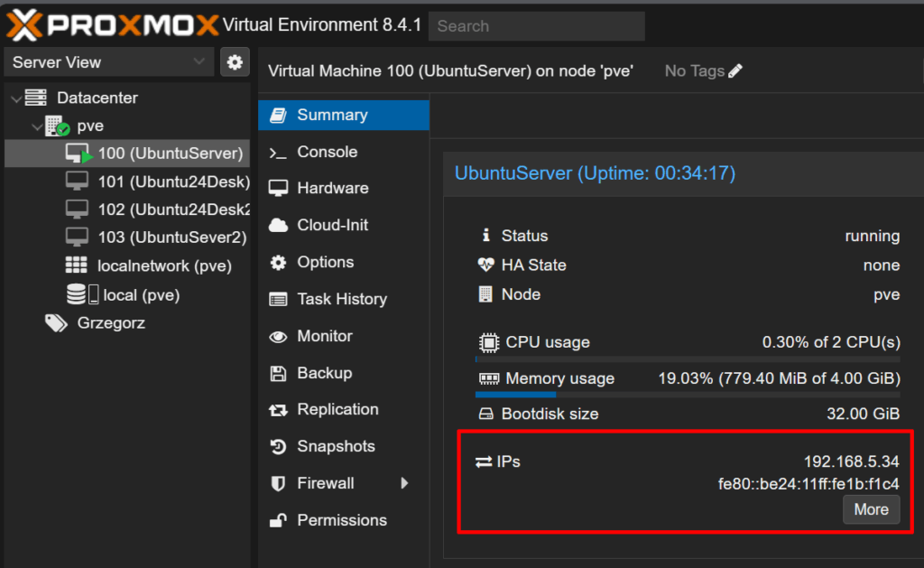Click monitor icon of VM 103
924x568 pixels.
tap(77, 237)
